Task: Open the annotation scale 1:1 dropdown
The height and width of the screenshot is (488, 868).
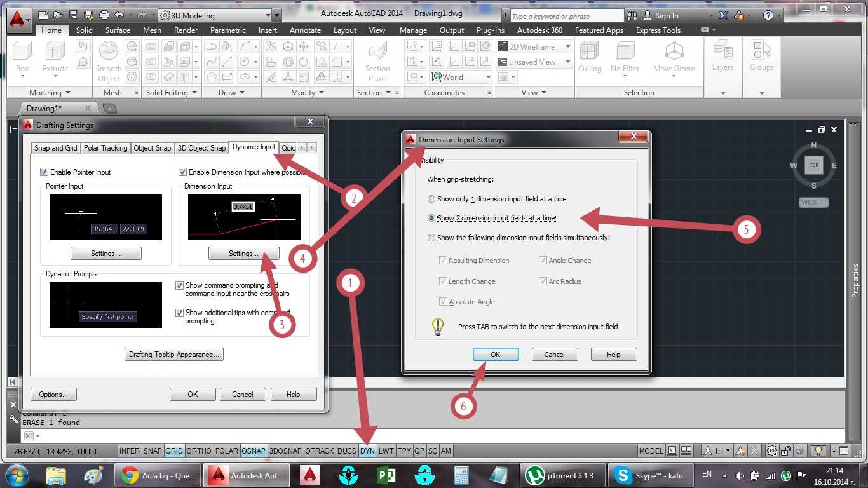Action: 716,451
